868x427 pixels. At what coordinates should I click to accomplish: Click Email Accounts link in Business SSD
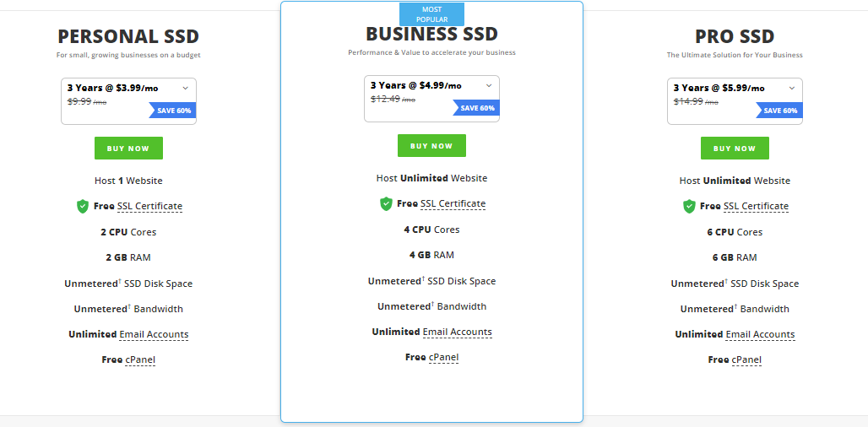458,332
